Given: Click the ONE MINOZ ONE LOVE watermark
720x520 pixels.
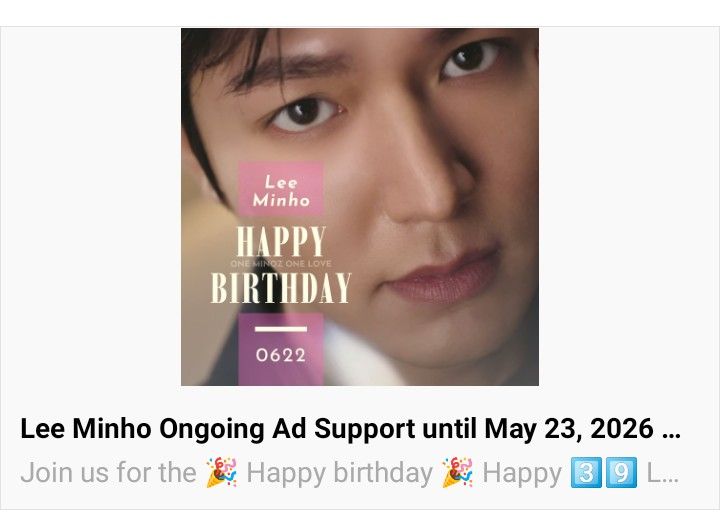Looking at the screenshot, I should coord(281,264).
